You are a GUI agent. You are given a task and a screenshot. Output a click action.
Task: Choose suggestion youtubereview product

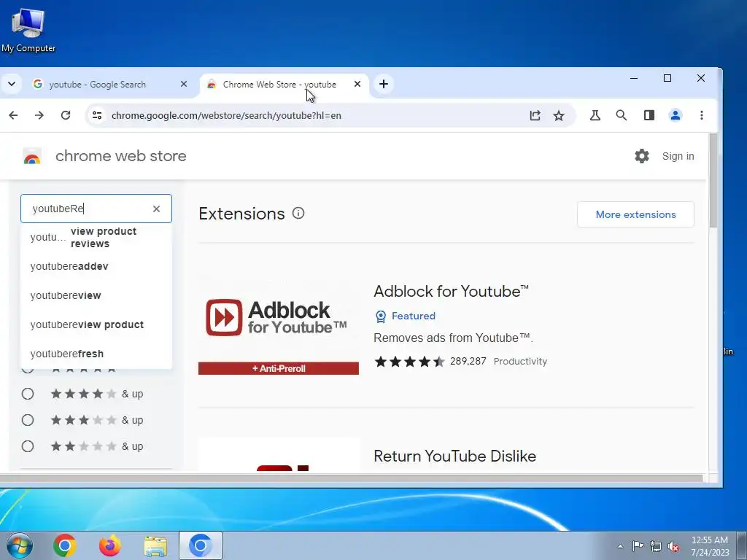[x=96, y=324]
